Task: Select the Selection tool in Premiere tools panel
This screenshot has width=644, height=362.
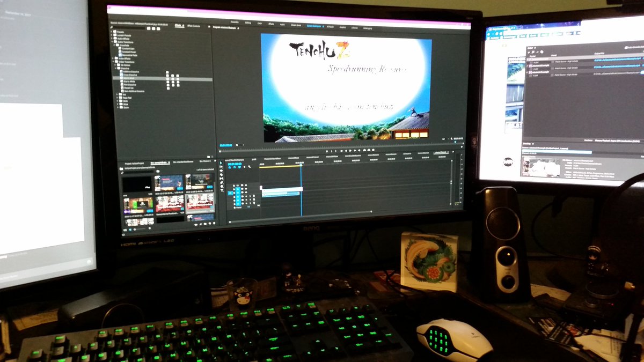Action: 221,163
